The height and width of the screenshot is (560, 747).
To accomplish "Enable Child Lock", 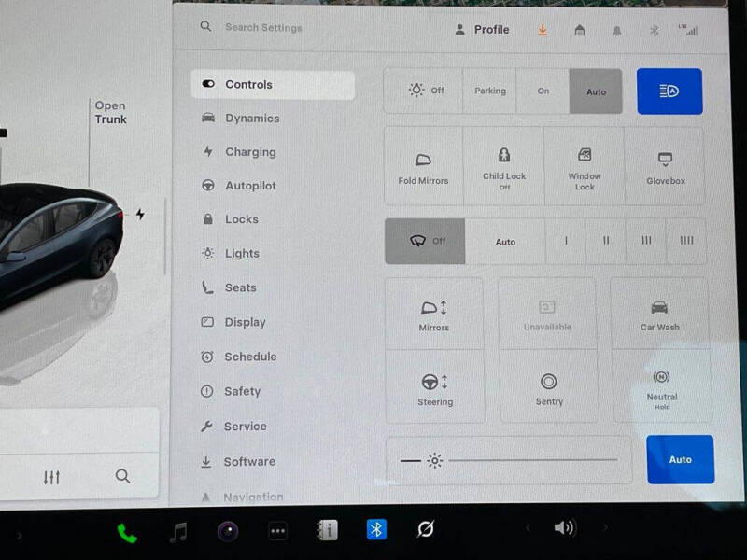I will 504,166.
